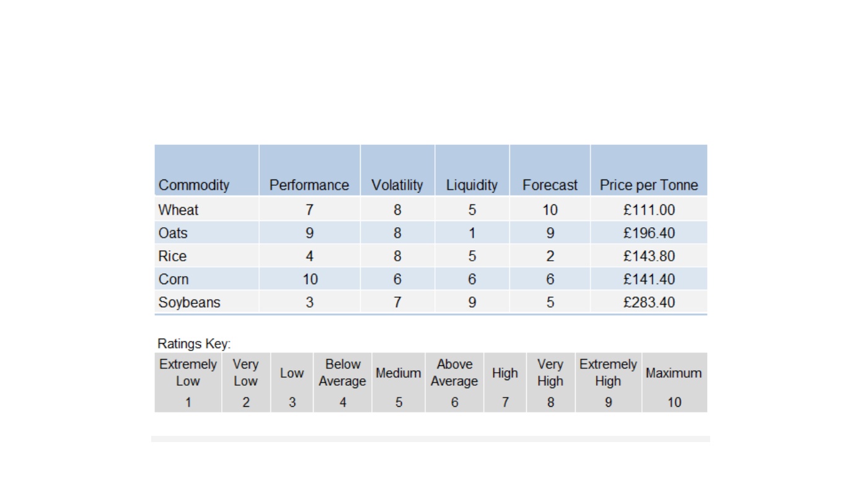Select the number 10 under Maximum
Image resolution: width=862 pixels, height=504 pixels.
[x=674, y=402]
